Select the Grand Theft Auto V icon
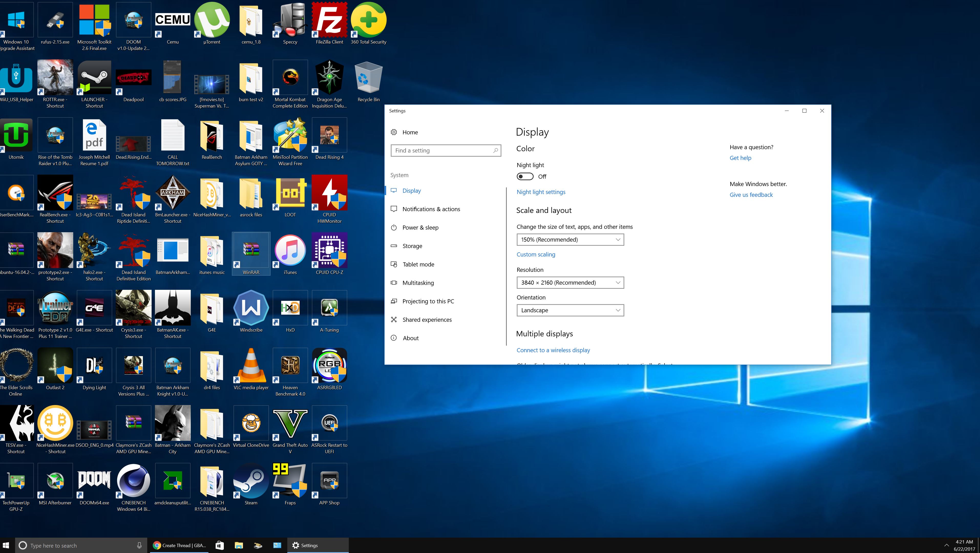980x553 pixels. pyautogui.click(x=290, y=430)
